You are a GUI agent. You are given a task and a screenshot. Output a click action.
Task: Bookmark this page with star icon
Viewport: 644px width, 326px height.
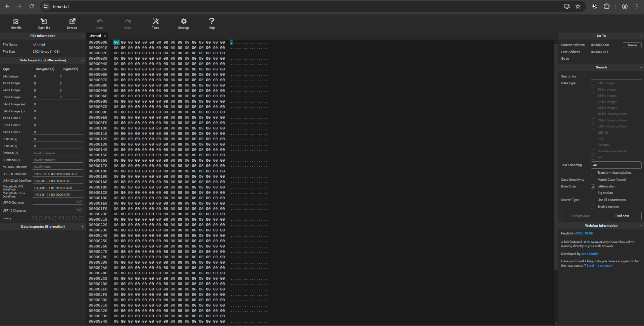(578, 6)
